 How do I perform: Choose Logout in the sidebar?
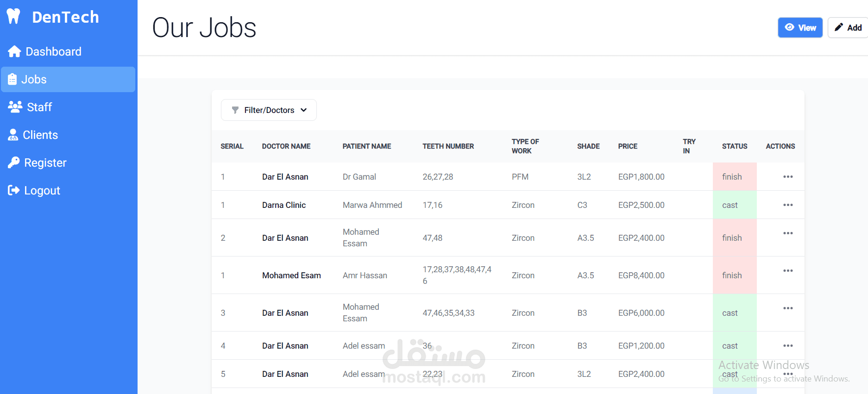pos(68,190)
